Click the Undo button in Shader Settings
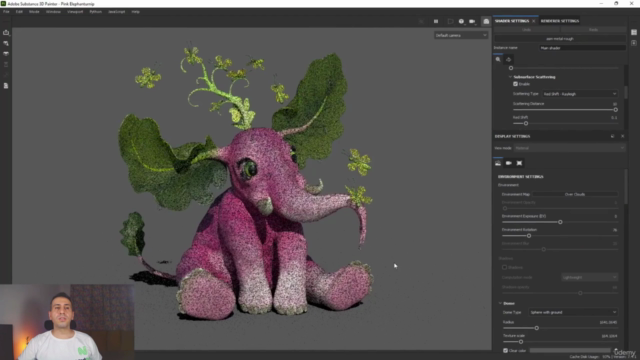 tap(527, 30)
